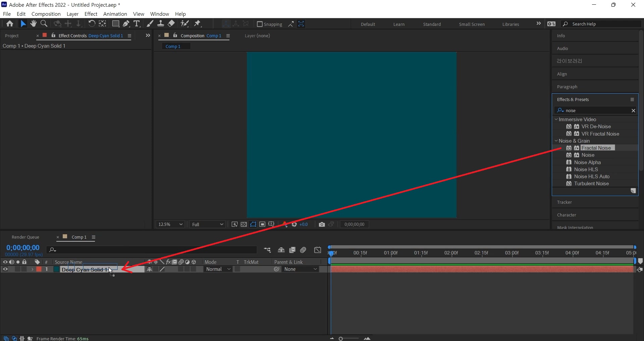Image resolution: width=644 pixels, height=341 pixels.
Task: Select the Puppet Pin tool
Action: [x=198, y=24]
